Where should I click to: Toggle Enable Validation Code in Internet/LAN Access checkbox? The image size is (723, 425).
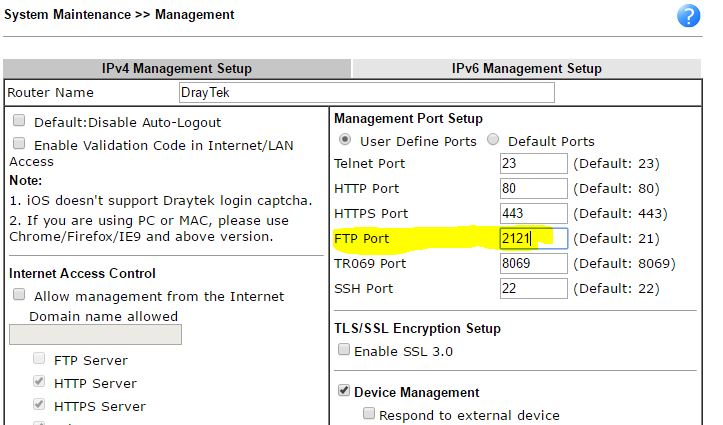pos(18,144)
